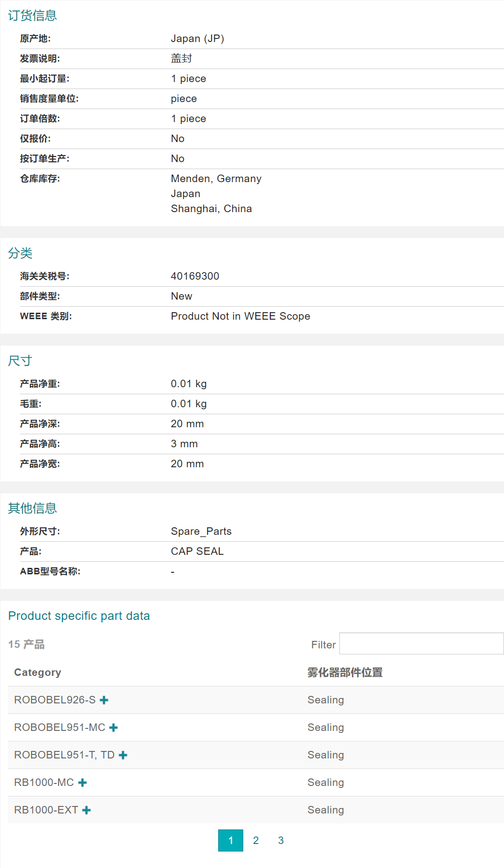Go to page 2 of products
Viewport: 504px width, 868px height.
256,840
